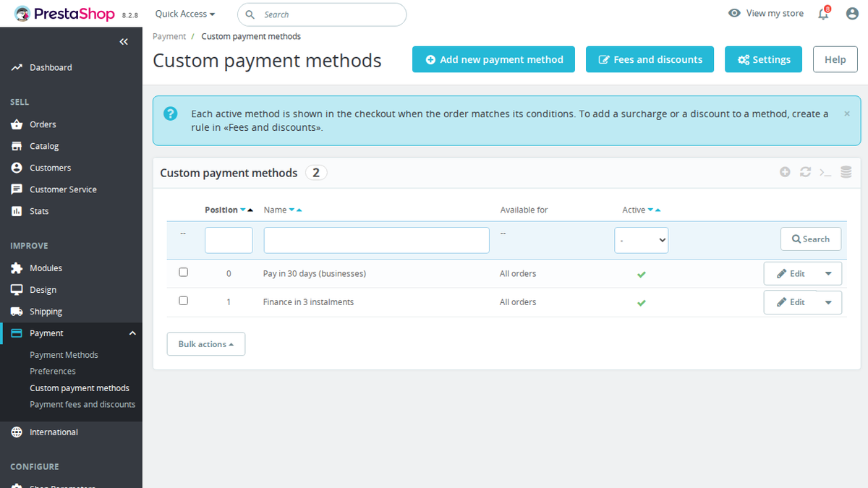Export to SQL Manager database icon
Screen dimensions: 868x488
846,172
